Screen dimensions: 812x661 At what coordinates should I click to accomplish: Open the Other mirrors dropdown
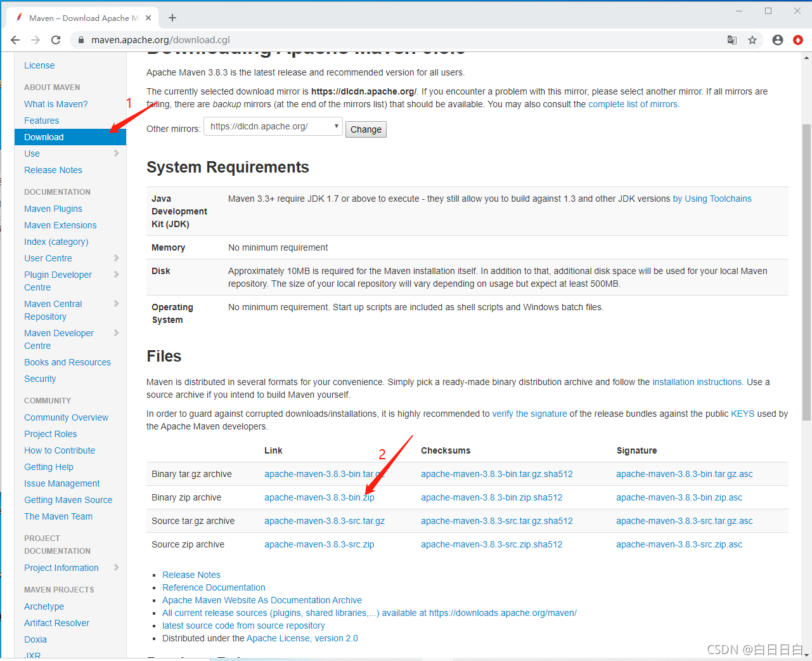tap(273, 127)
